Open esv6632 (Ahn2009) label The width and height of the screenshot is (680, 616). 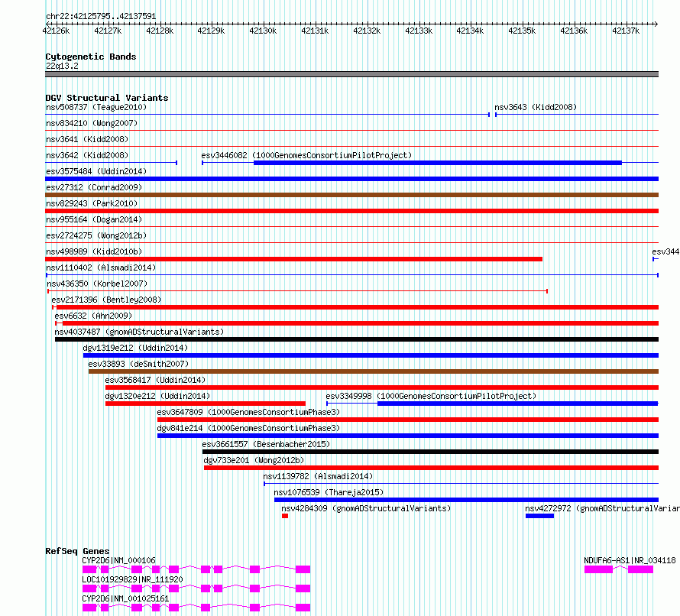(x=93, y=316)
